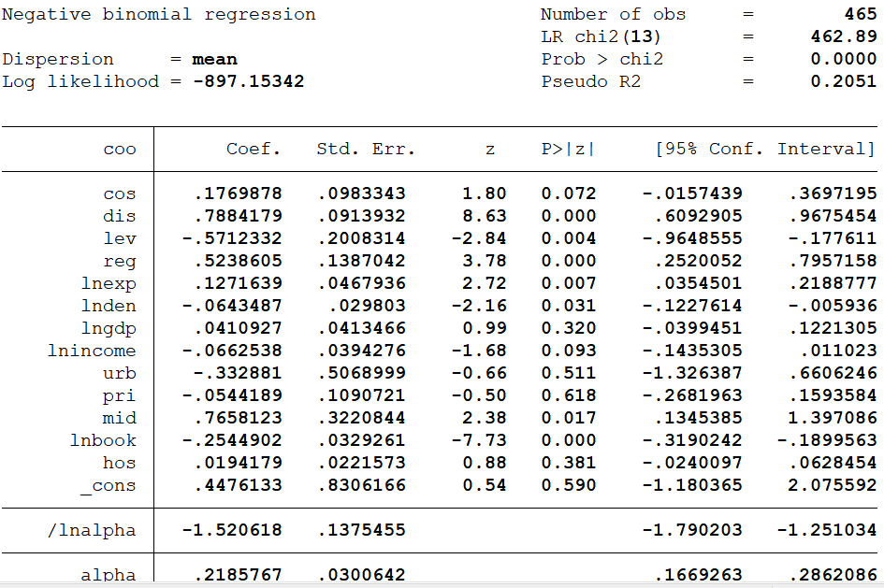884x588 pixels.
Task: Select the variable name 'dis'
Action: (x=120, y=216)
